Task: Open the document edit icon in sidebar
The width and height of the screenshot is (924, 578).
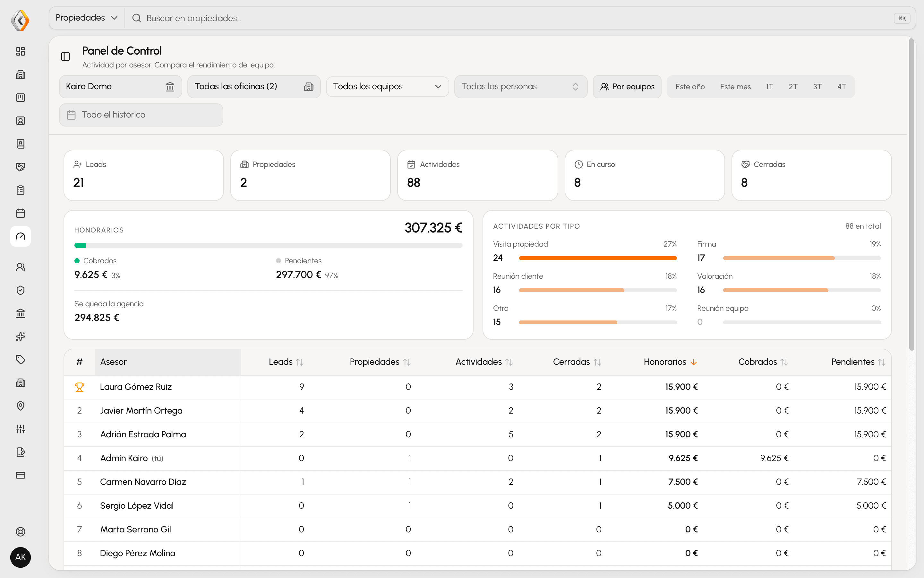Action: (21, 452)
